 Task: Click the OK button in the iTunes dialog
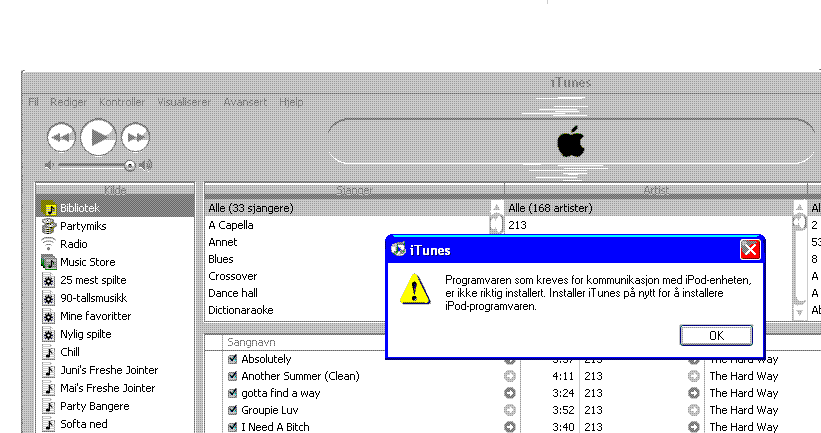click(x=716, y=336)
